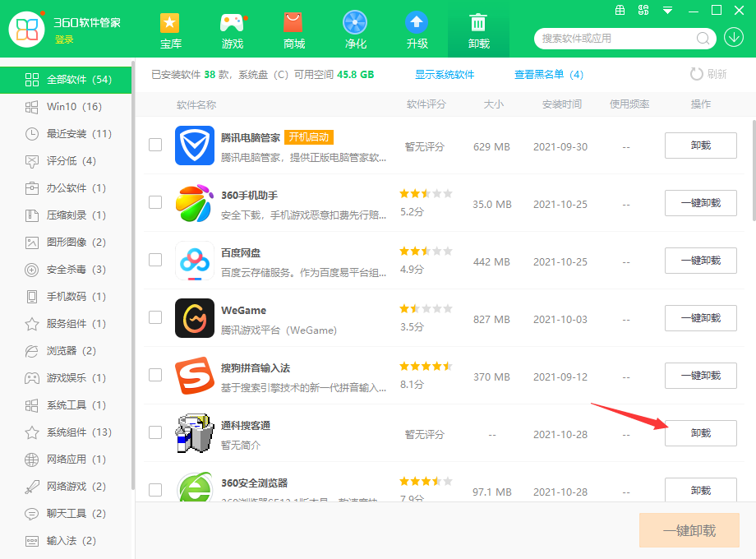
Task: Click 一键卸载 for 搜狗拼音输入法
Action: coord(701,375)
